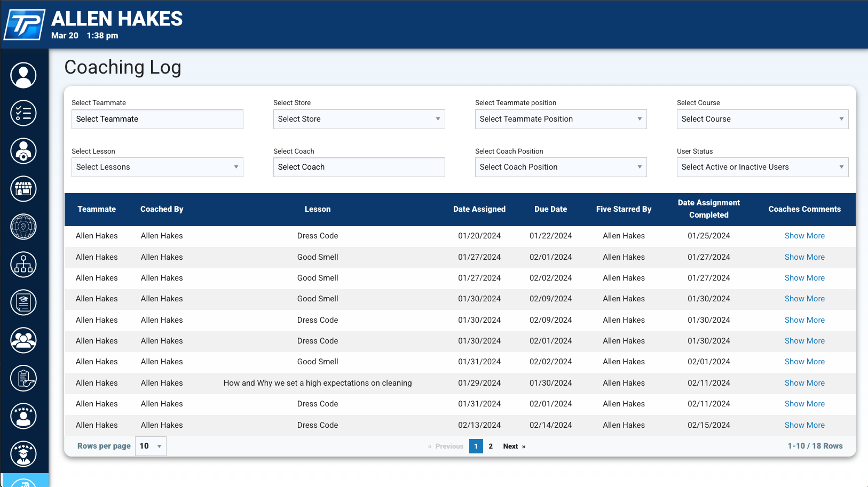Click the Select Teammate input field
The image size is (868, 487).
coord(157,119)
